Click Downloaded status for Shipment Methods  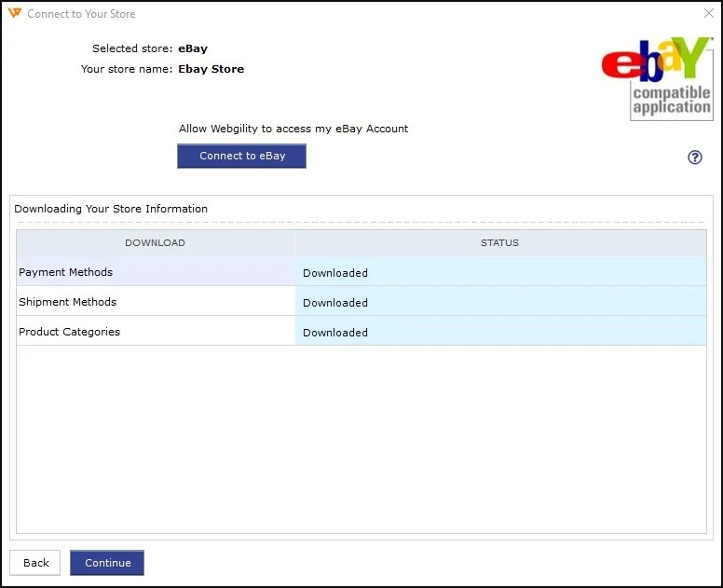click(335, 303)
